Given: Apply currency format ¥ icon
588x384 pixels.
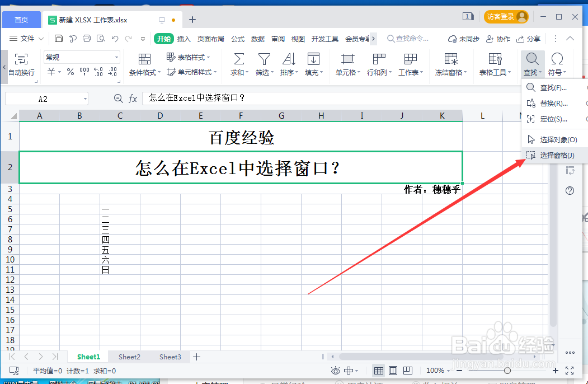Looking at the screenshot, I should [51, 71].
